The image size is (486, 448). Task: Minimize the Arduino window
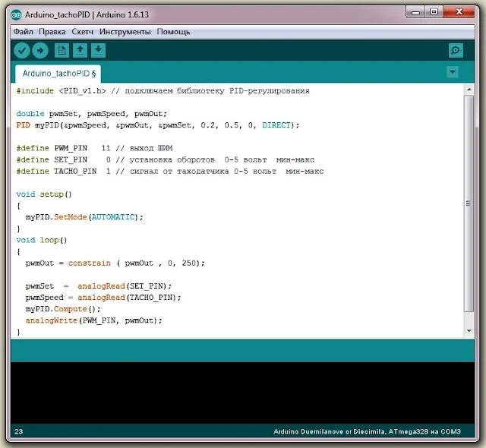416,12
